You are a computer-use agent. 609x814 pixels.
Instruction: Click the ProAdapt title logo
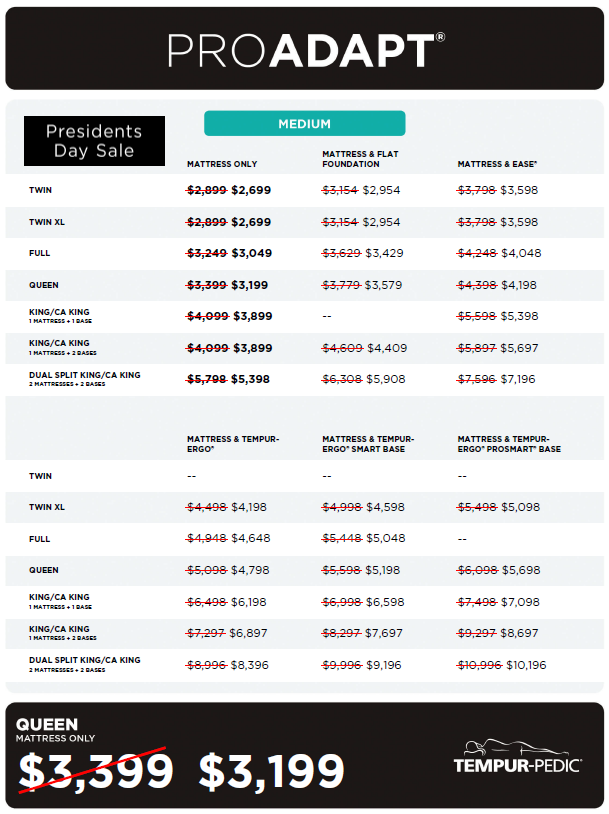point(306,50)
